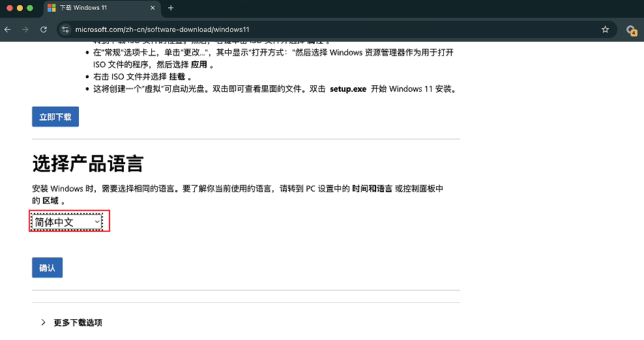Open a new tab with plus icon
Viewport: 644px width, 340px height.
171,8
